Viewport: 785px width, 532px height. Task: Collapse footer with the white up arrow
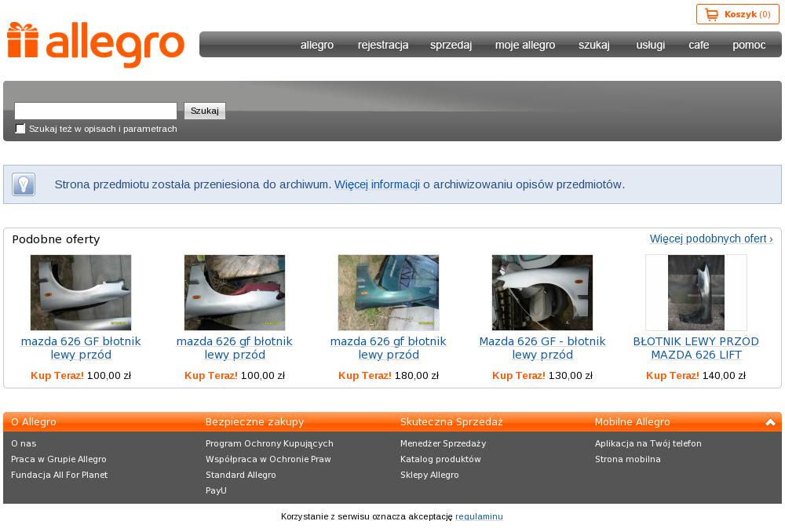[x=770, y=422]
